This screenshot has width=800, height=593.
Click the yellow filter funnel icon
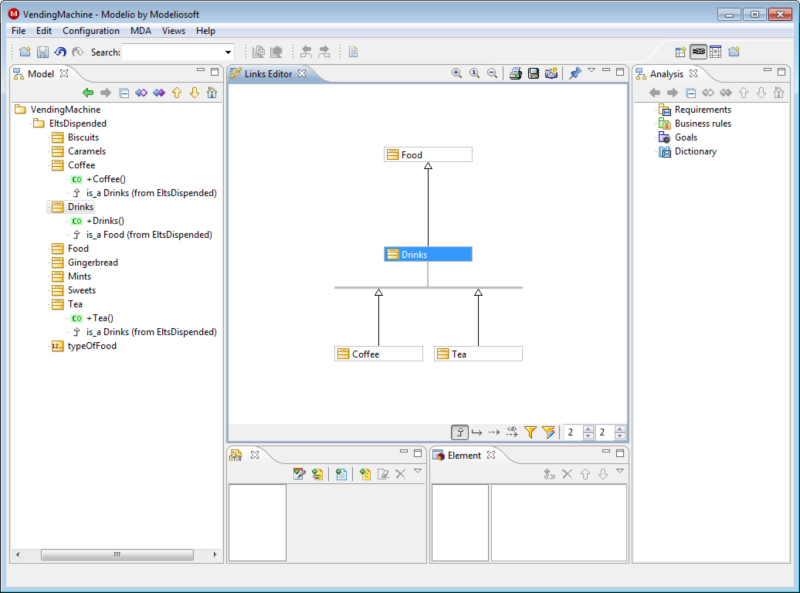click(530, 432)
